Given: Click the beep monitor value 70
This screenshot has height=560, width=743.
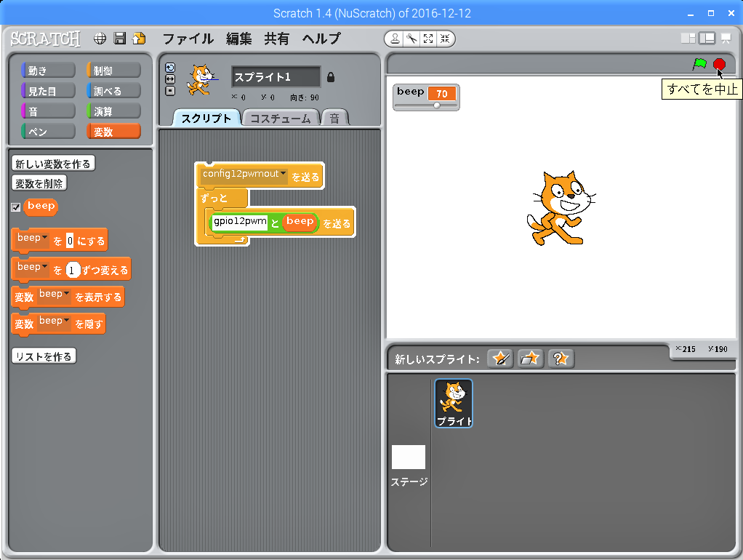Looking at the screenshot, I should tap(441, 93).
